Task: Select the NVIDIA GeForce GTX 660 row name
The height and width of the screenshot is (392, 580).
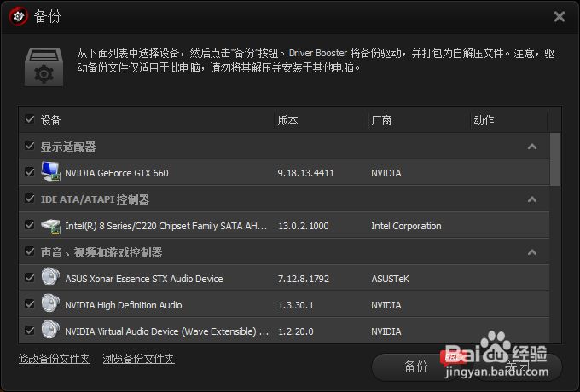Action: click(117, 173)
